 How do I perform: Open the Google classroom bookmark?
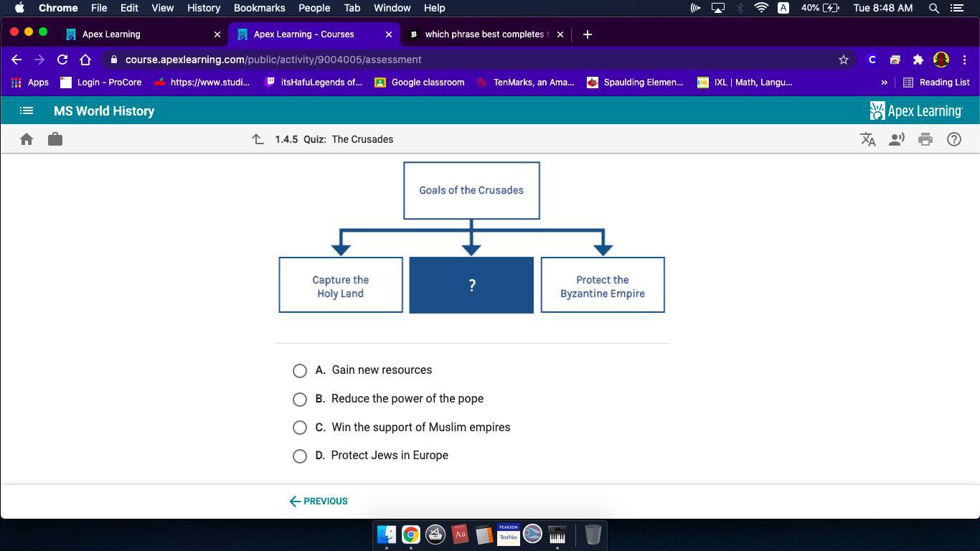(420, 83)
